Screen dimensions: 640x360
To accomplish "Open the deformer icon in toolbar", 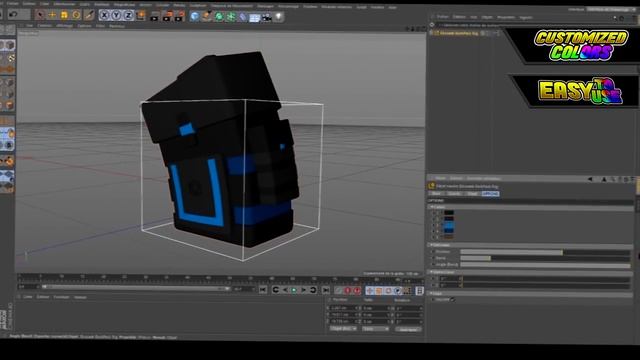I will (243, 17).
